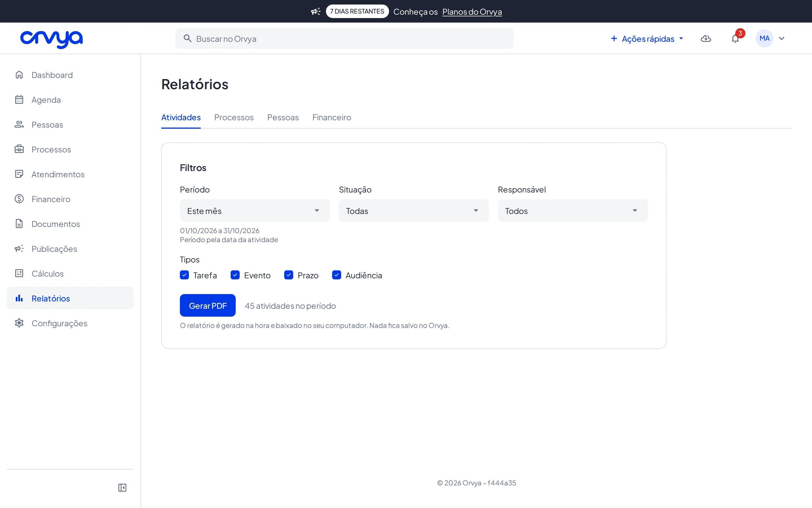This screenshot has height=508, width=812.
Task: Click the announcement megaphone icon in top banner
Action: (315, 12)
